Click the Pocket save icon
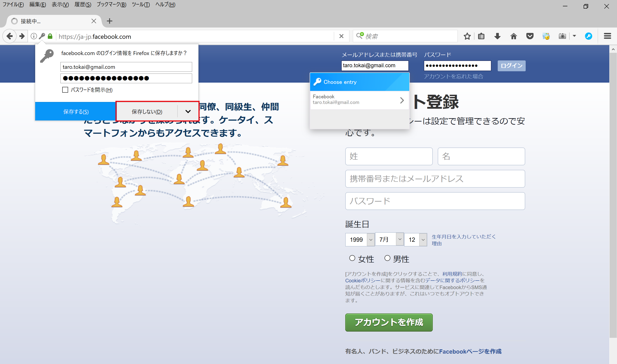Viewport: 617px width, 364px height. [x=530, y=36]
